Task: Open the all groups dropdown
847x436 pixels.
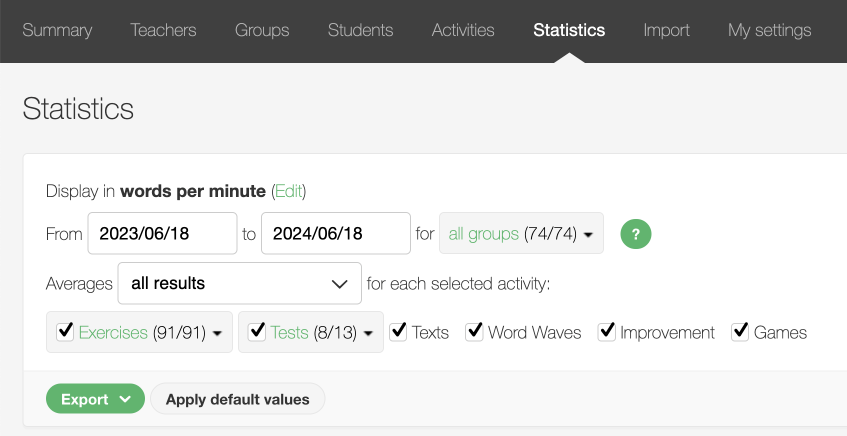Action: click(521, 234)
